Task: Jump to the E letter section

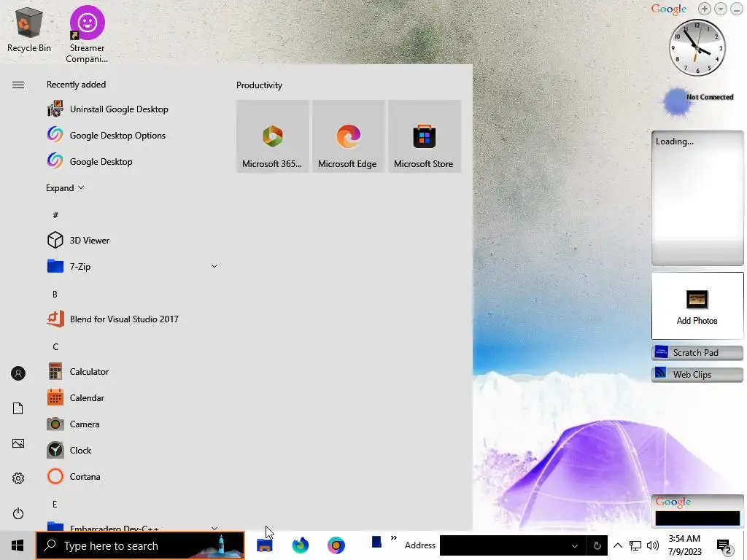Action: point(55,504)
